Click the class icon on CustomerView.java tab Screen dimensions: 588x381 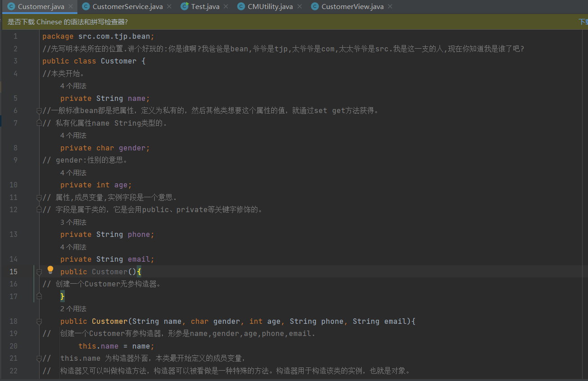pos(315,6)
